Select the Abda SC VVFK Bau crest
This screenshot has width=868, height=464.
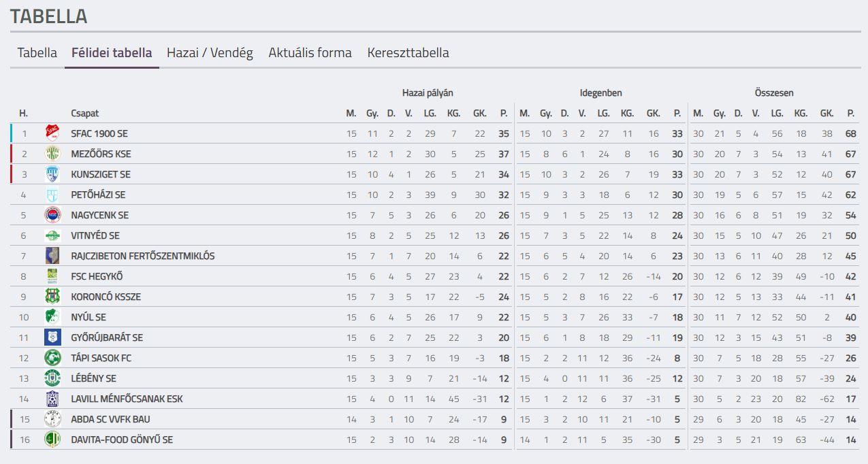[x=52, y=419]
